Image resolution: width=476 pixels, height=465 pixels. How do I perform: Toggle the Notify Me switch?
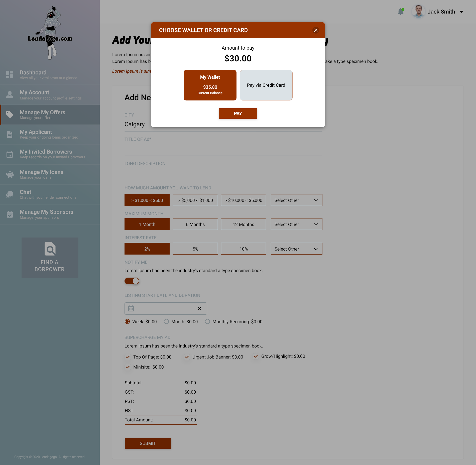click(132, 281)
